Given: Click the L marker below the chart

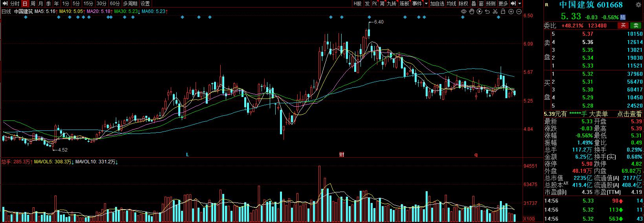Looking at the screenshot, I should [188, 155].
